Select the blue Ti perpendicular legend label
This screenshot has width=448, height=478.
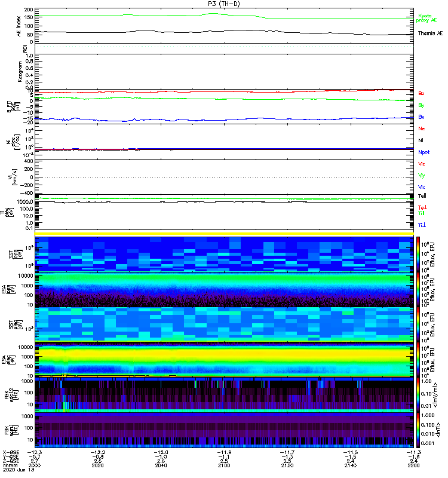pos(422,225)
